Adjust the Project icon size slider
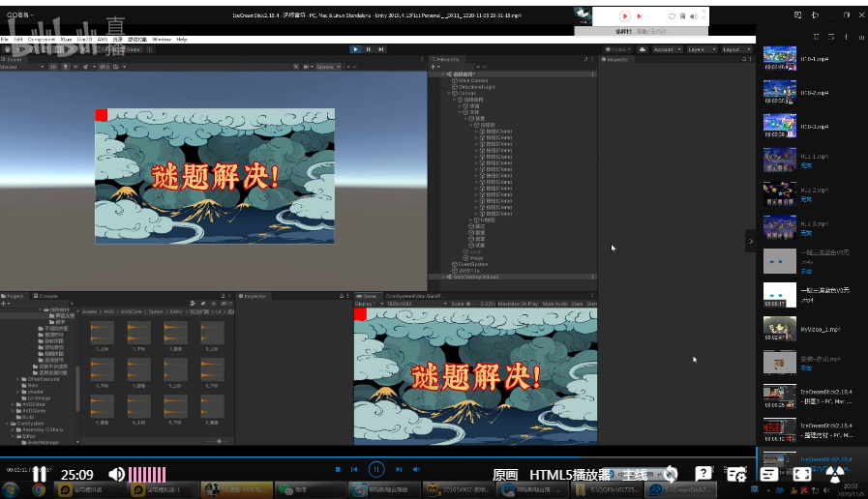Viewport: 868px width, 499px height. [x=220, y=441]
